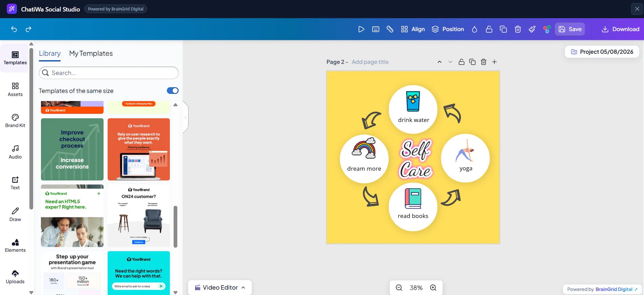This screenshot has height=295, width=644.
Task: Switch to the Library tab
Action: click(50, 53)
